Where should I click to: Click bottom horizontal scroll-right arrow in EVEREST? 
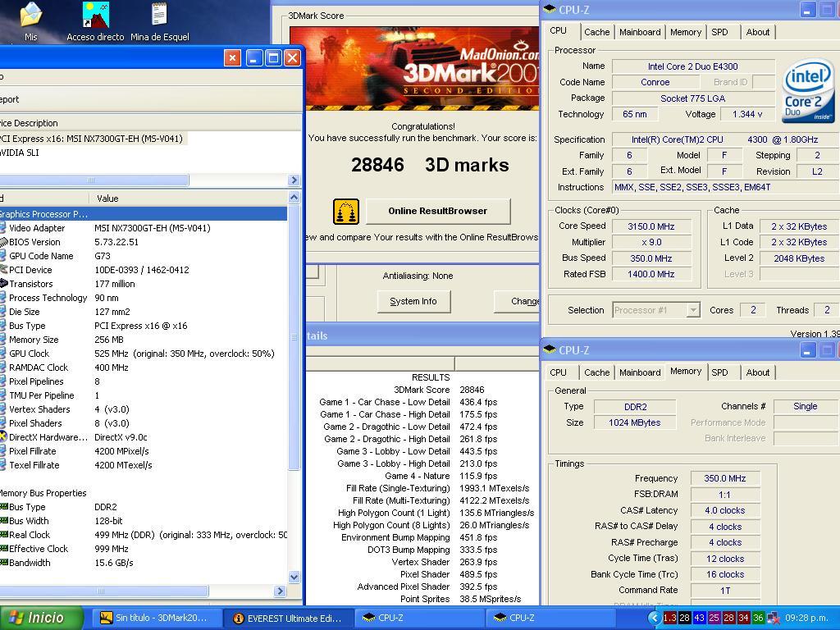280,591
